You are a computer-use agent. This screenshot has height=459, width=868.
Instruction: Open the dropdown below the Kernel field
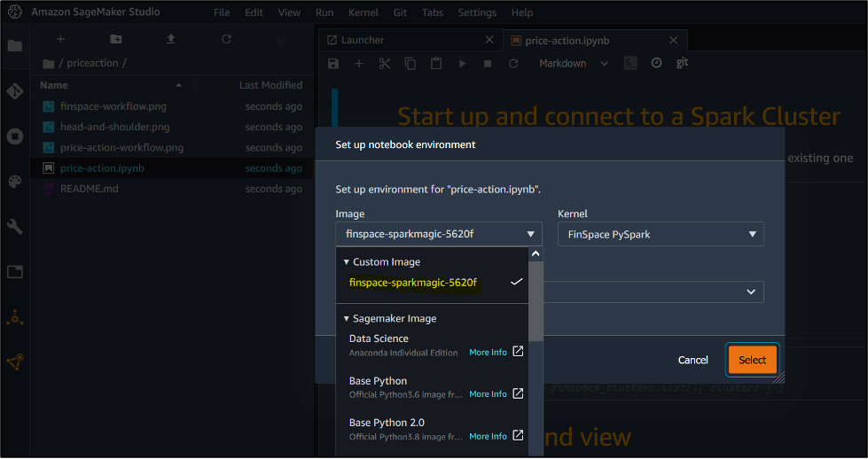[x=653, y=292]
